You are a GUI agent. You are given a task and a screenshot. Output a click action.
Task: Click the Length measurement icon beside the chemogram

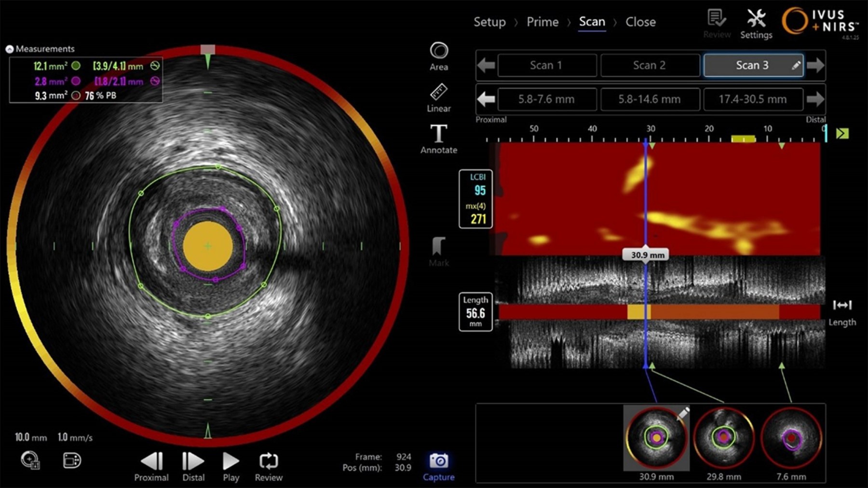[x=841, y=305]
